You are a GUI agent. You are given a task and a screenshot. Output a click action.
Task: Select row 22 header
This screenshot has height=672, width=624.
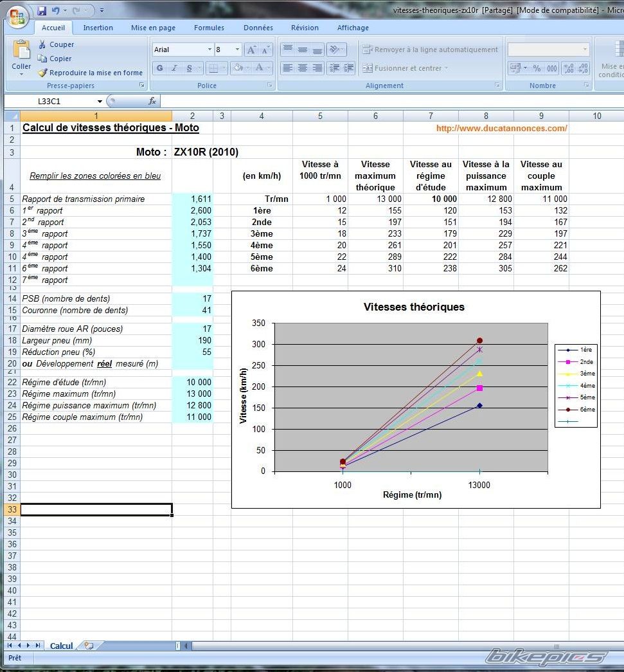[12, 382]
